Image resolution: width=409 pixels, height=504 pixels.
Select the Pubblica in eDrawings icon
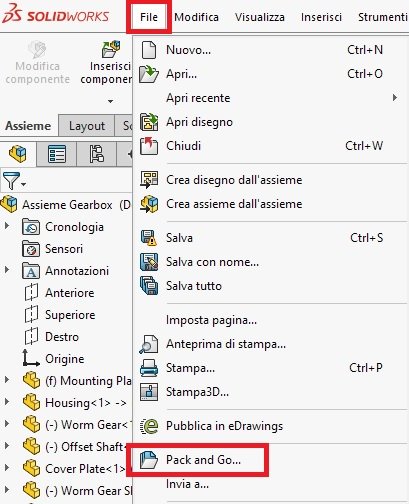click(149, 426)
